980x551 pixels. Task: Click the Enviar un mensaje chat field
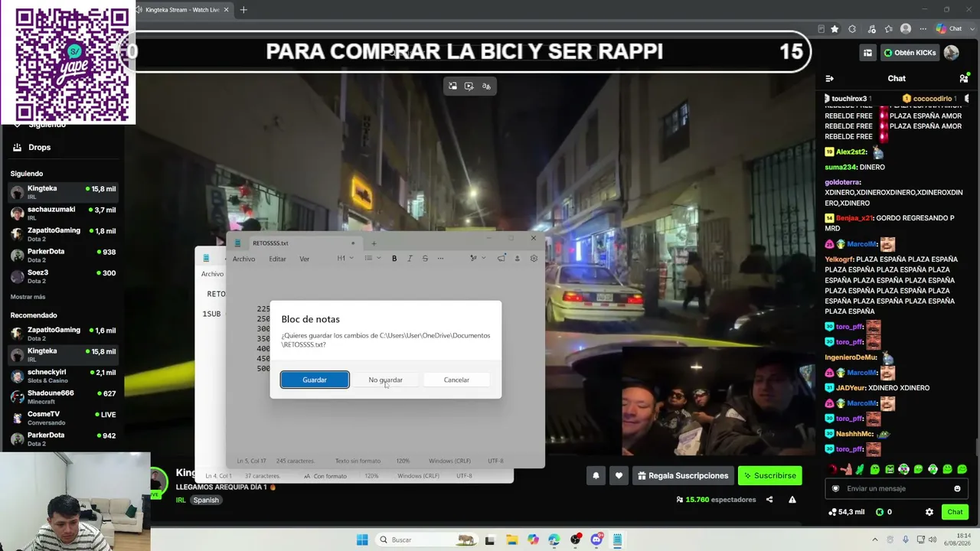(x=896, y=488)
